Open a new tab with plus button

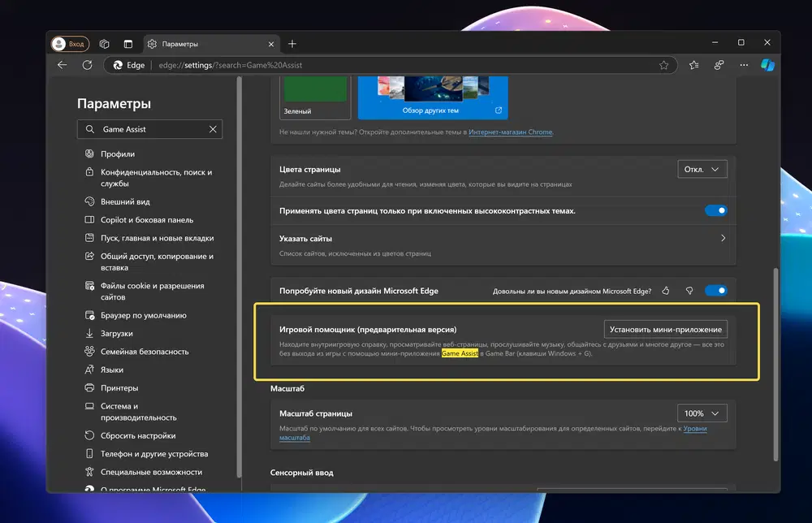[292, 44]
